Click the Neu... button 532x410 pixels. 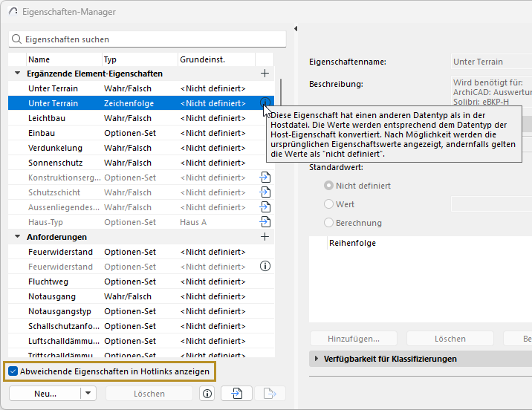pyautogui.click(x=45, y=394)
